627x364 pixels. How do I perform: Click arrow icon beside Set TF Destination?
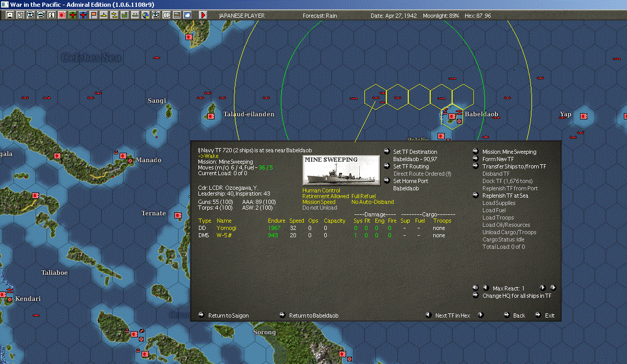click(x=387, y=152)
